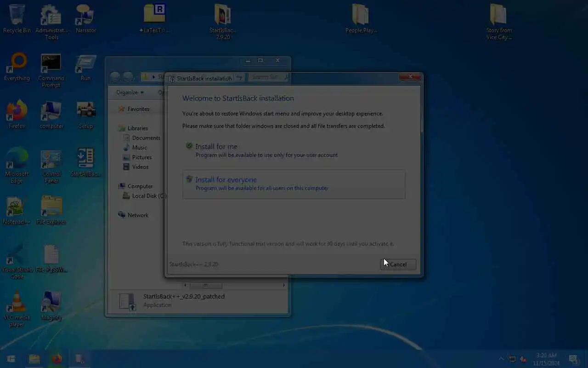This screenshot has height=368, width=588.
Task: Open Administrative Tools desktop shortcut
Action: point(51,21)
